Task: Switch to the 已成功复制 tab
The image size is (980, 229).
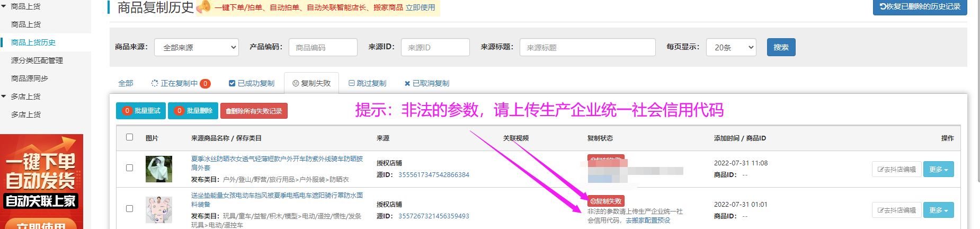Action: (x=252, y=83)
